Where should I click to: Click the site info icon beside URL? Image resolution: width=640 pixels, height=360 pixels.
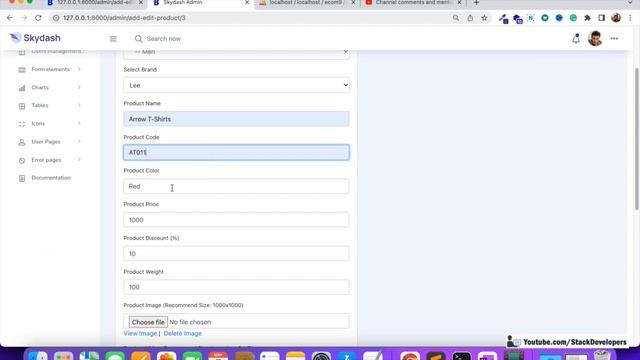[56, 18]
